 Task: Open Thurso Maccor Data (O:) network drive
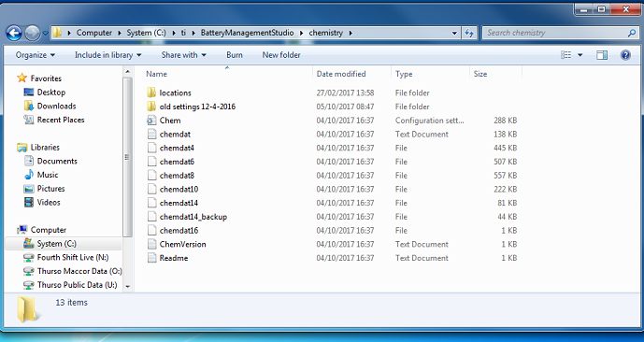[79, 271]
